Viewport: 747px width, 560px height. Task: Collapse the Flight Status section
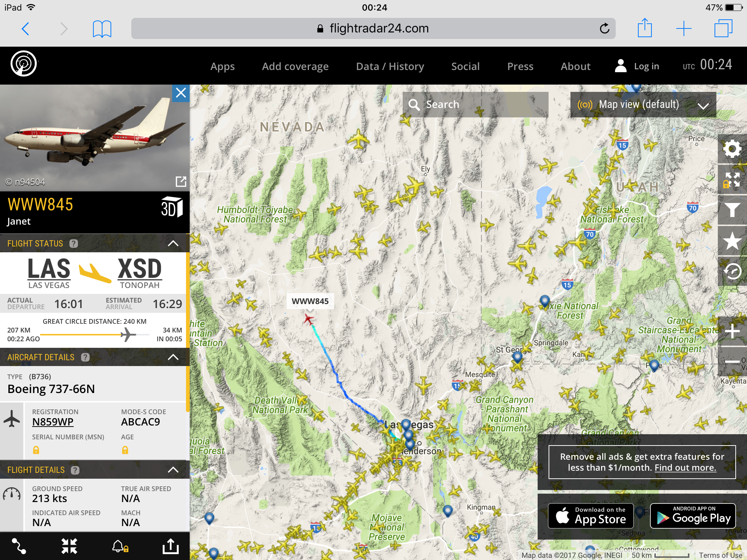click(x=173, y=244)
